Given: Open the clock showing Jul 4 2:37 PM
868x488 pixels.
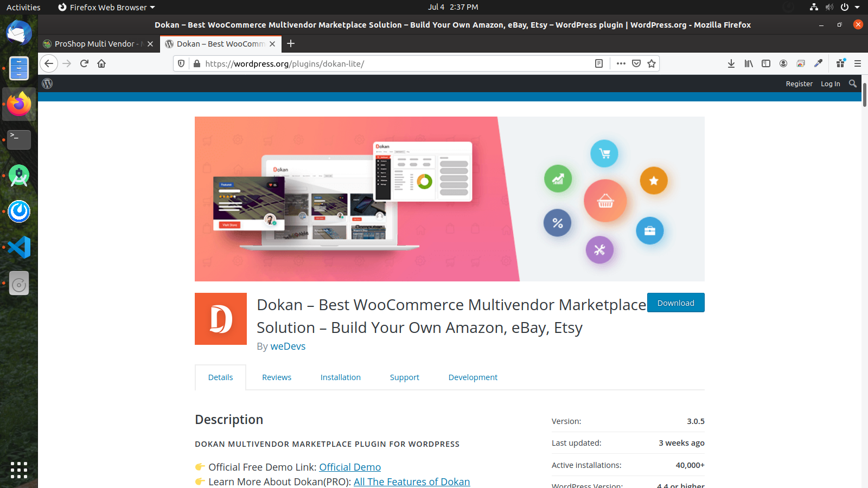Looking at the screenshot, I should tap(453, 7).
